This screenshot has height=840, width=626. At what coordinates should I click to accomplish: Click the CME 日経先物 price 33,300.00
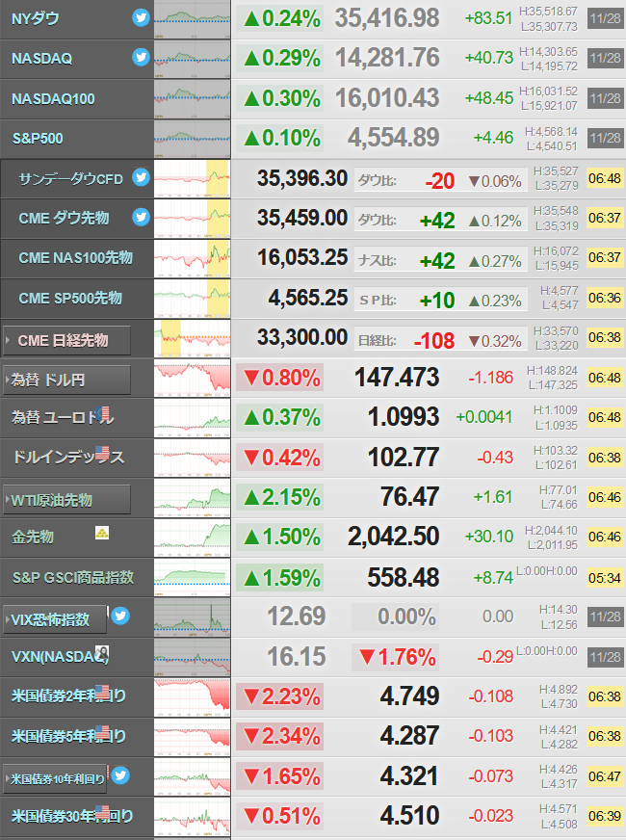pos(302,337)
